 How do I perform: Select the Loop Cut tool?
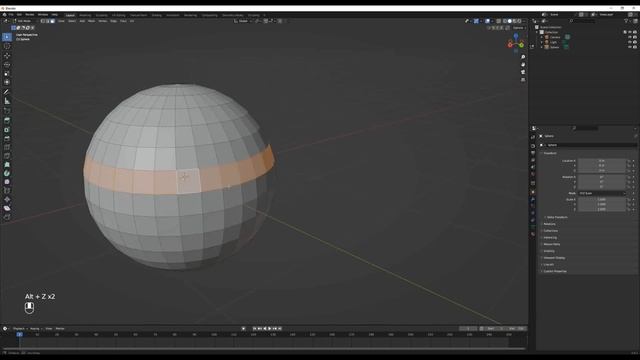pos(7,147)
